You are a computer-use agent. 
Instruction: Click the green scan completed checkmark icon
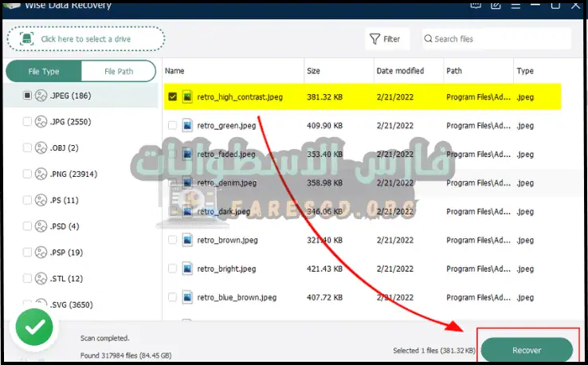click(33, 327)
